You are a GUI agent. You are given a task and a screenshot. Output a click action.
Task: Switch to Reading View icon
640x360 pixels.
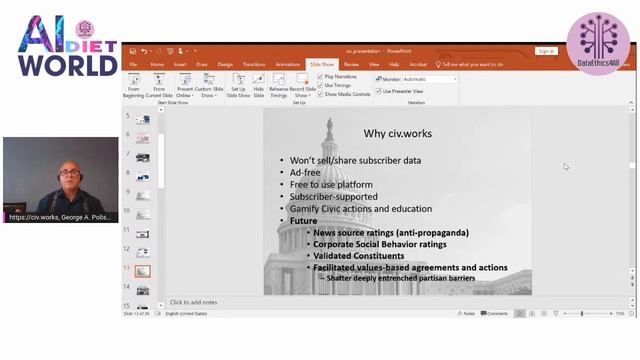tap(544, 313)
